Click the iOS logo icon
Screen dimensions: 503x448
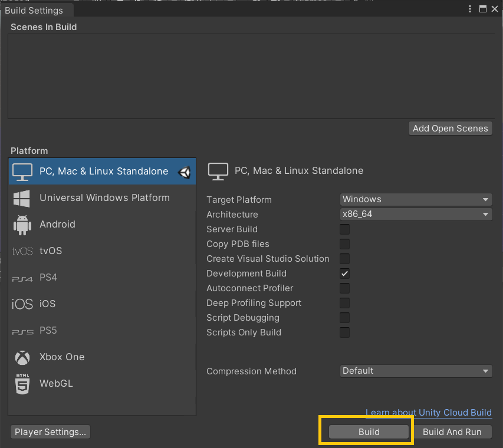pos(22,304)
